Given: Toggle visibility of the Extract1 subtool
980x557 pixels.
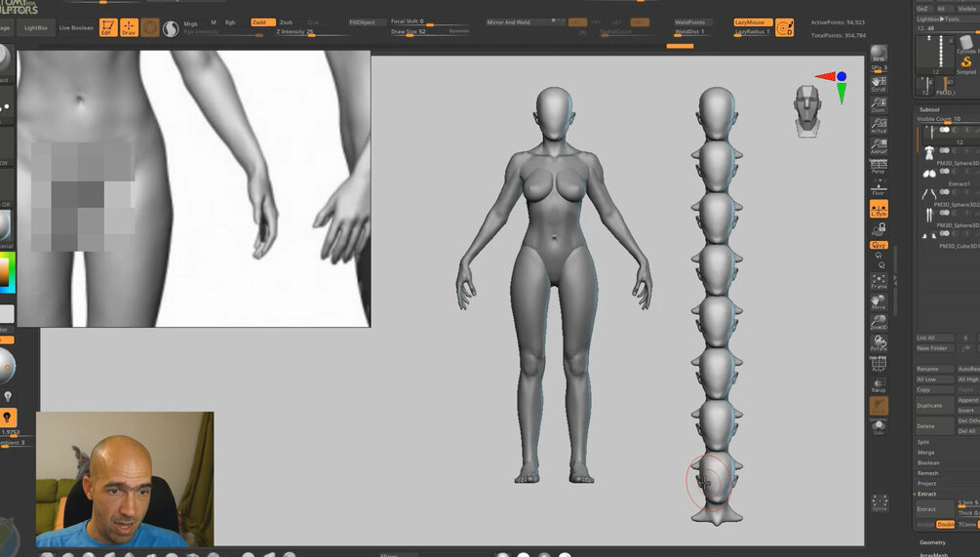Looking at the screenshot, I should [944, 171].
